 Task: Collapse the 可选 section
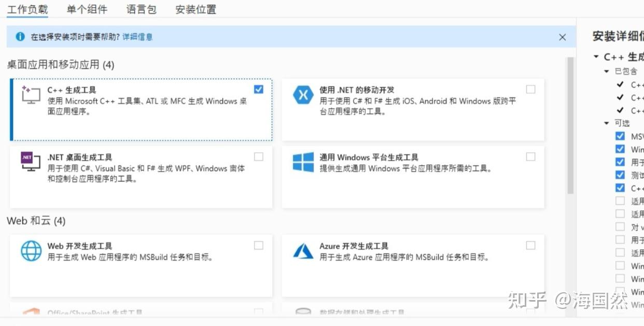607,124
